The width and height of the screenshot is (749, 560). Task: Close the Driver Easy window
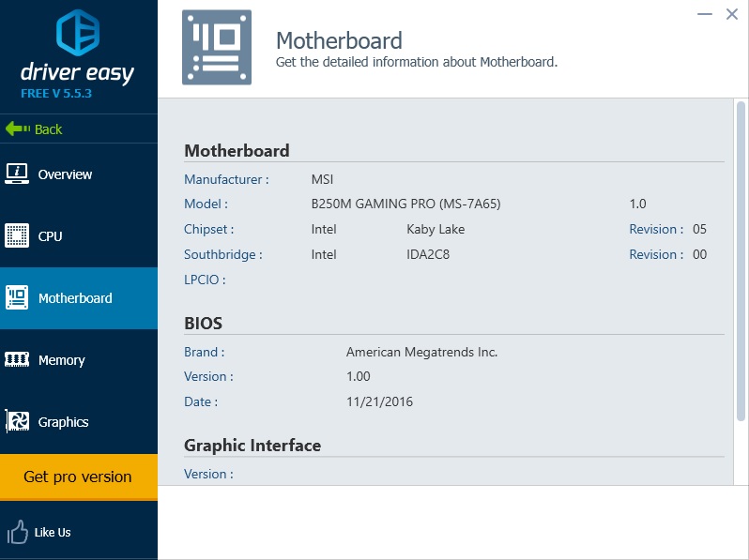point(732,14)
